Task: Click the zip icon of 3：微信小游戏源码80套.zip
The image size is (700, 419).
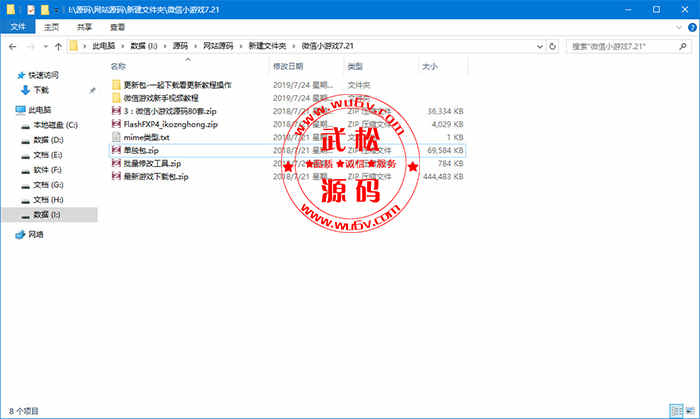Action: tap(117, 111)
